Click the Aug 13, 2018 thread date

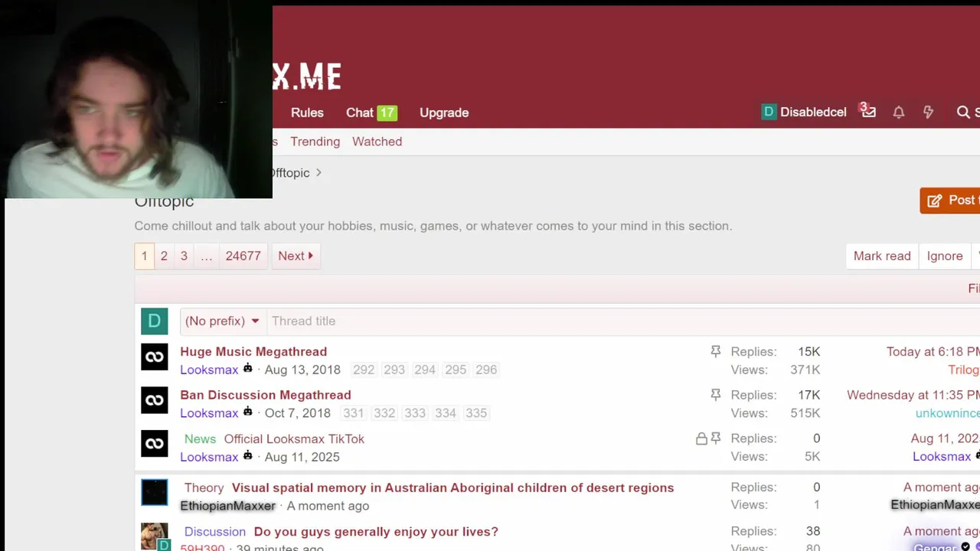point(302,370)
